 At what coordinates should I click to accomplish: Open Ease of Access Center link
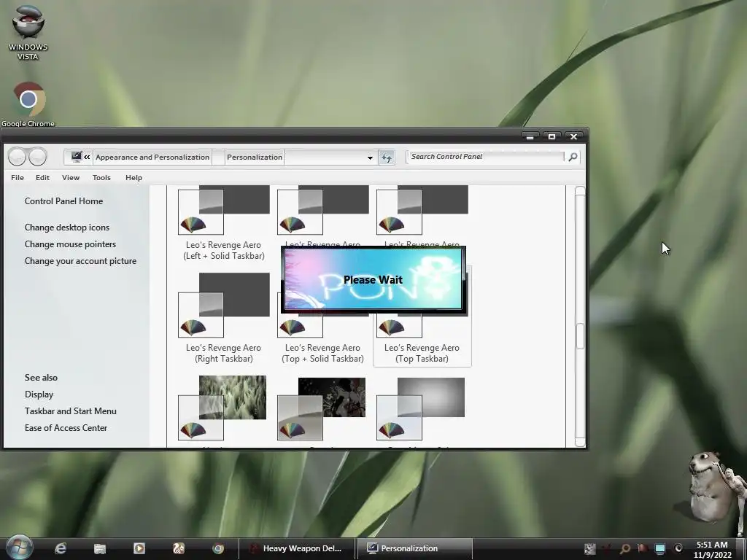(x=66, y=427)
